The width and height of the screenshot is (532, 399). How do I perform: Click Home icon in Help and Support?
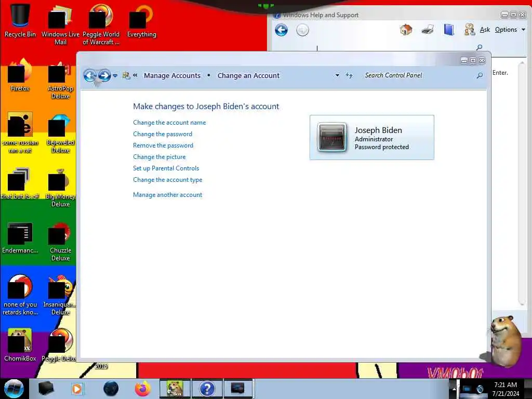(406, 30)
